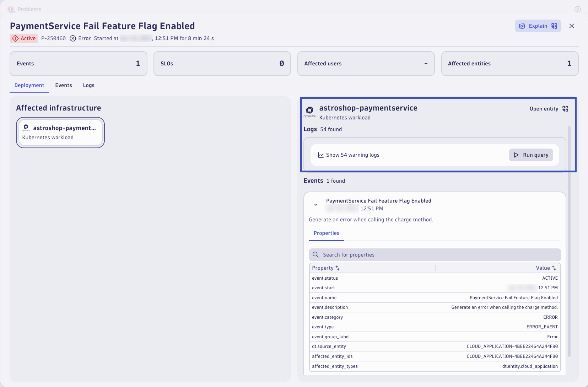
Task: Click the PaymentService Fail Feature Flag event title
Action: pos(379,201)
